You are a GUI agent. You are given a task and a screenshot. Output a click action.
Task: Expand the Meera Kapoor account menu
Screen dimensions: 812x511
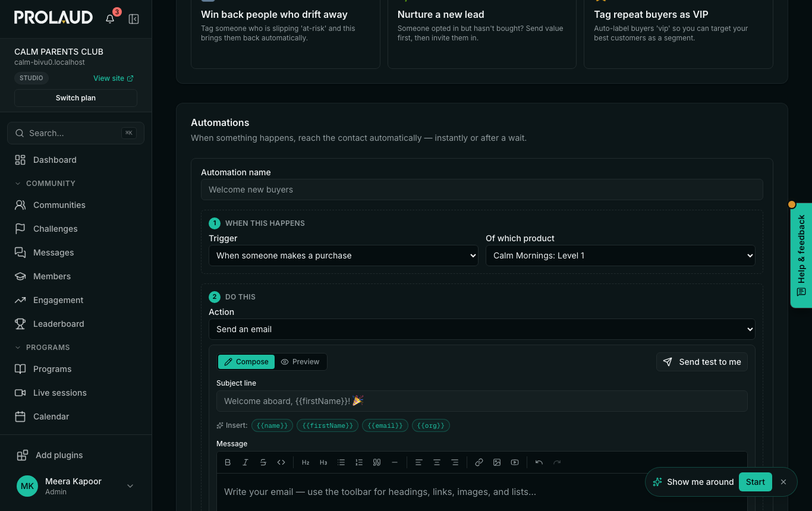(75, 486)
